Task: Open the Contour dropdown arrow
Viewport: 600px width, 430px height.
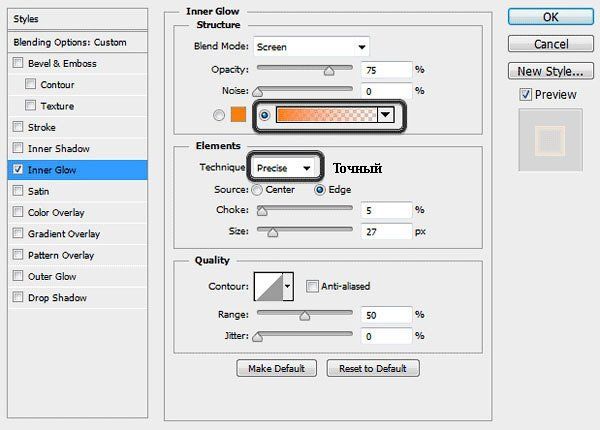Action: click(288, 286)
